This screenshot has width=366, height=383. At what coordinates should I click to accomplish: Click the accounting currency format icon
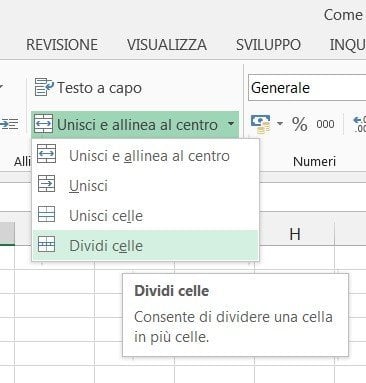tap(261, 124)
